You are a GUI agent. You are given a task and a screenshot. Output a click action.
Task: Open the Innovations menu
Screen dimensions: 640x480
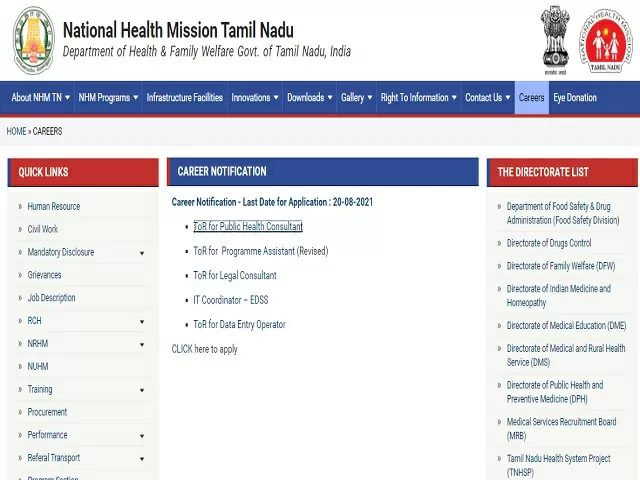click(255, 98)
